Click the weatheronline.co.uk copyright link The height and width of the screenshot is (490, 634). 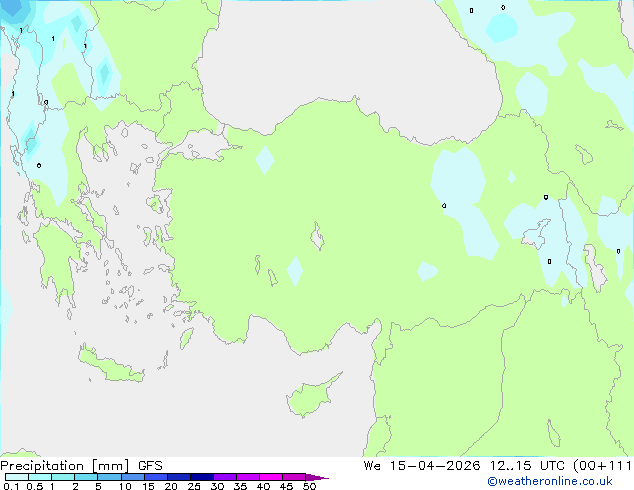click(549, 481)
